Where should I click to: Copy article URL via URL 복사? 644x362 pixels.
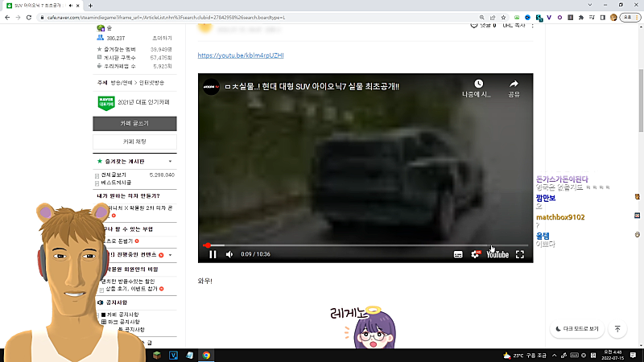click(514, 26)
